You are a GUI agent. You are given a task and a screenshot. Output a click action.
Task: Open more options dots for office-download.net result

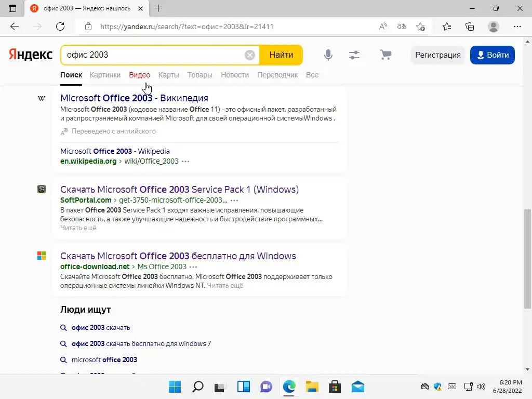(x=193, y=267)
